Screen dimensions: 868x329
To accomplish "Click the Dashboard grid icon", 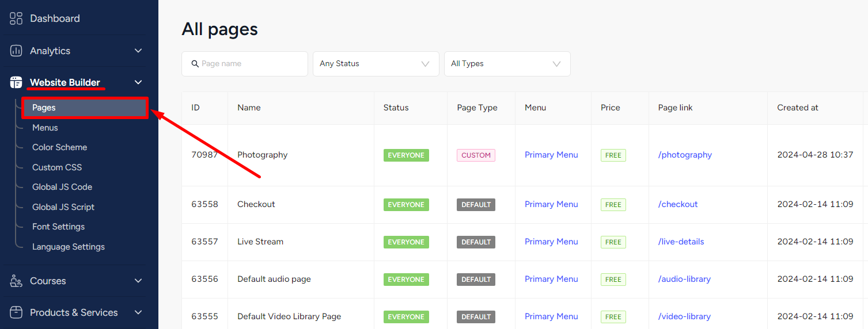I will tap(16, 18).
